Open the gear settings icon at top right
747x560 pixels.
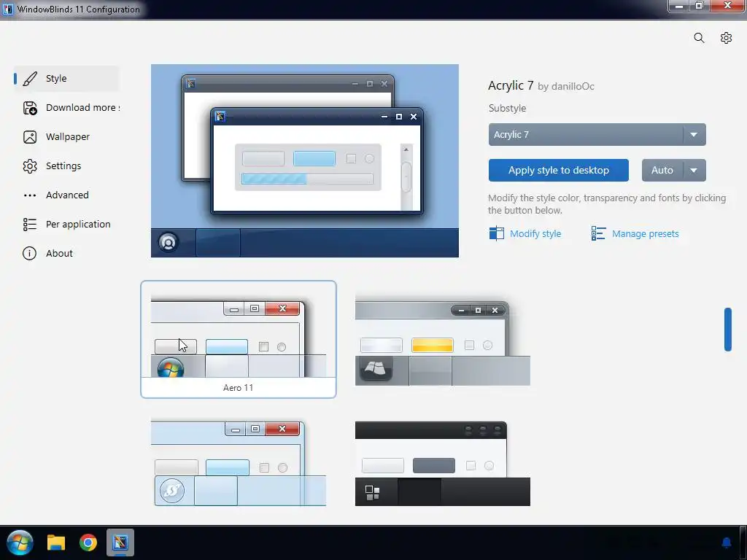pos(726,38)
